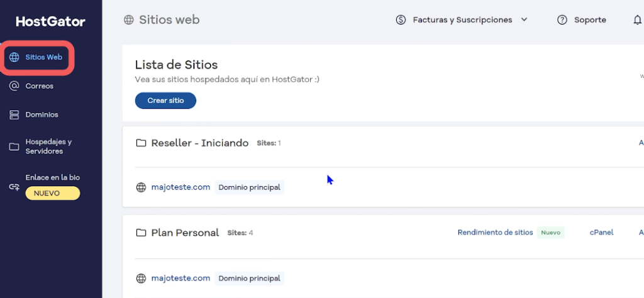Click the Enlace en la bio link icon
Viewport: 644px width, 298px height.
coord(14,187)
